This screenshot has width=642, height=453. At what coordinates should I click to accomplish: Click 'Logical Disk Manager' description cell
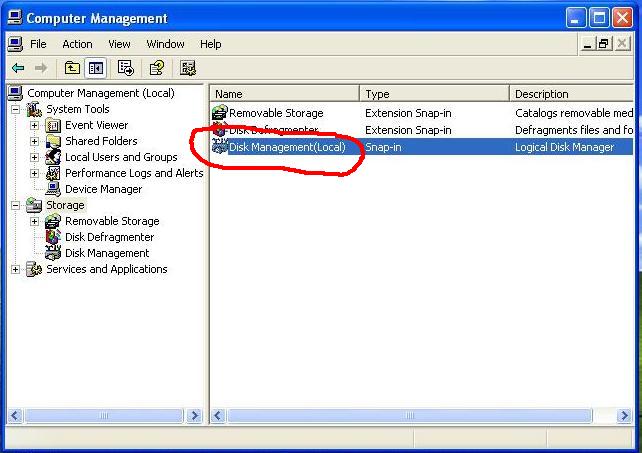[564, 147]
